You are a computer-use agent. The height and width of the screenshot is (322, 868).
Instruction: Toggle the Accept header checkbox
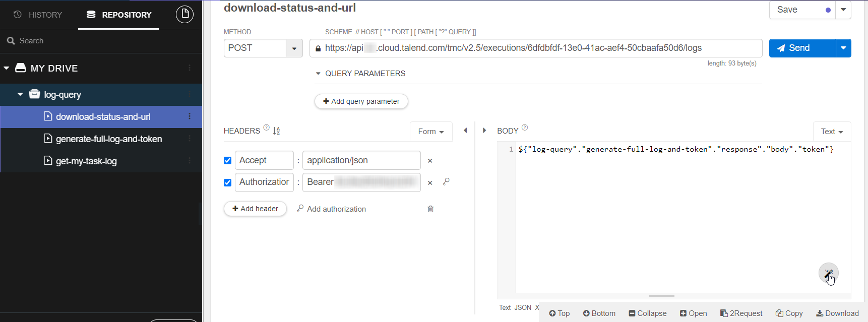(x=227, y=160)
